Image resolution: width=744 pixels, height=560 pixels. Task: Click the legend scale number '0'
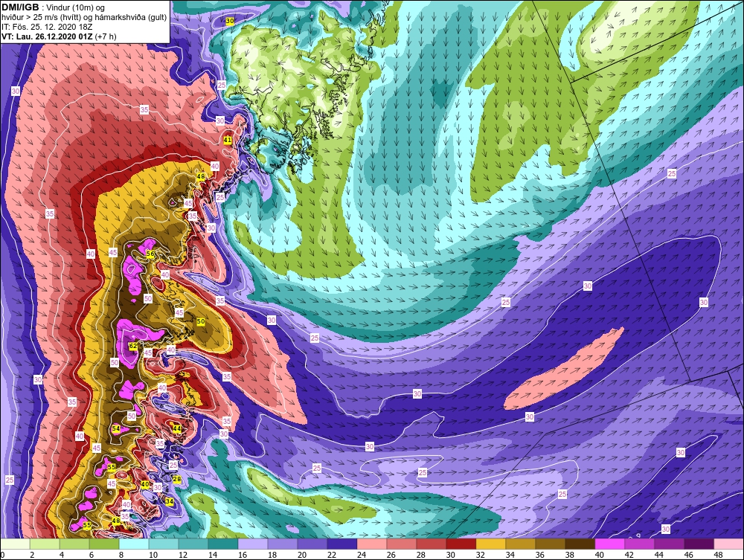2,555
